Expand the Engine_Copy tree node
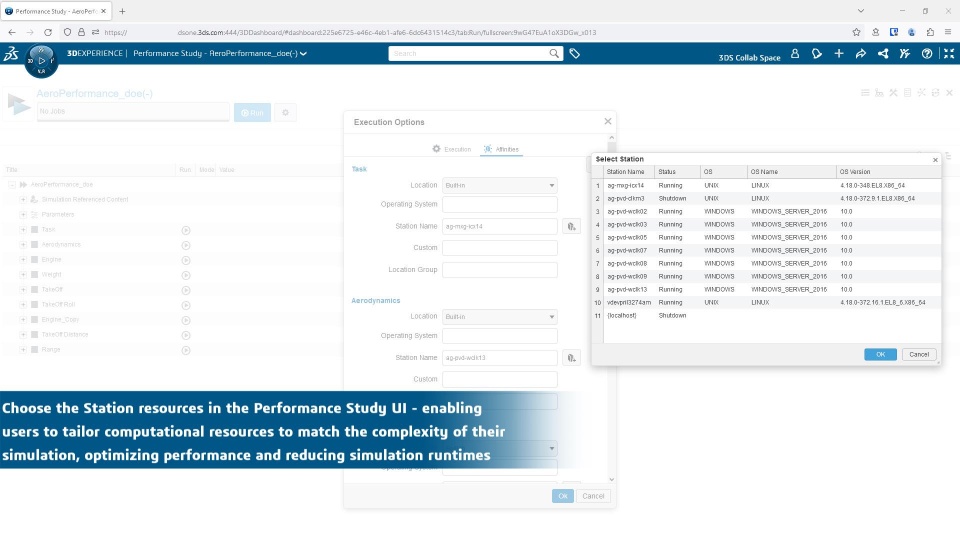This screenshot has height=540, width=960. [x=23, y=320]
